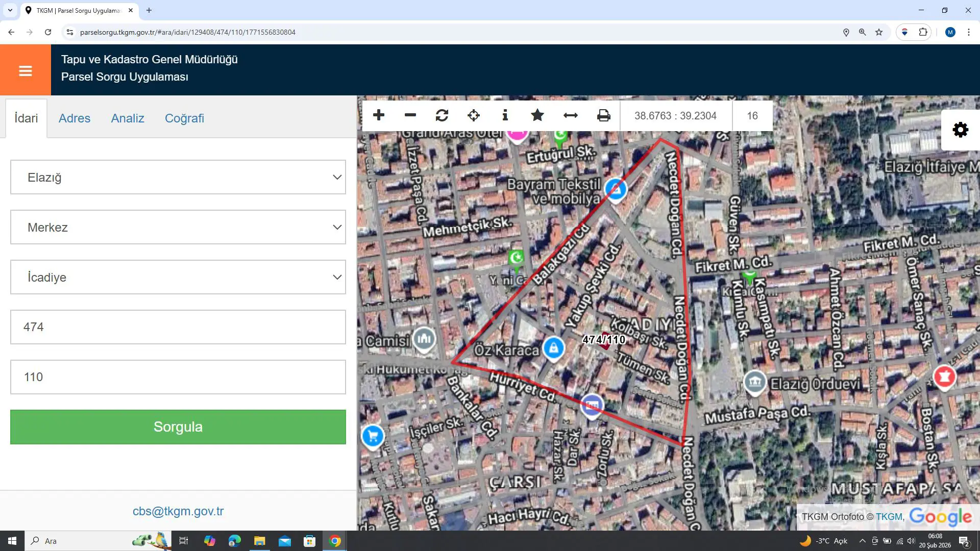Open the İcadiye neighborhood dropdown
This screenshot has height=551, width=980.
point(178,277)
